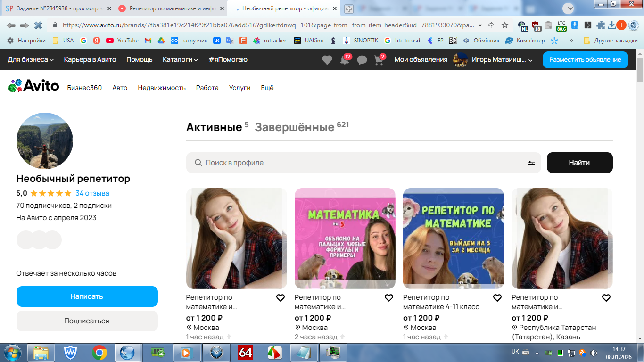Open the Google Translate bookmark icon
Screen dimensions: 644x362
tap(230, 41)
